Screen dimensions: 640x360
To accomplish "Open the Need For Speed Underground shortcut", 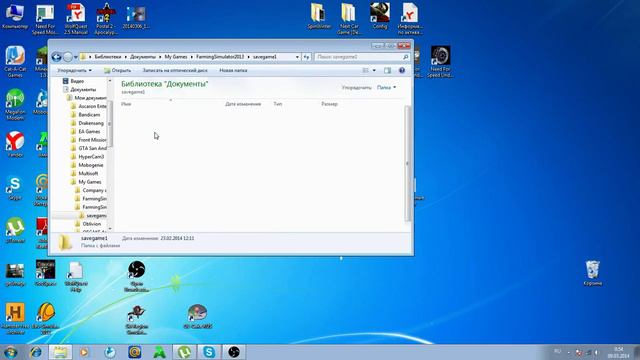I will (x=440, y=62).
